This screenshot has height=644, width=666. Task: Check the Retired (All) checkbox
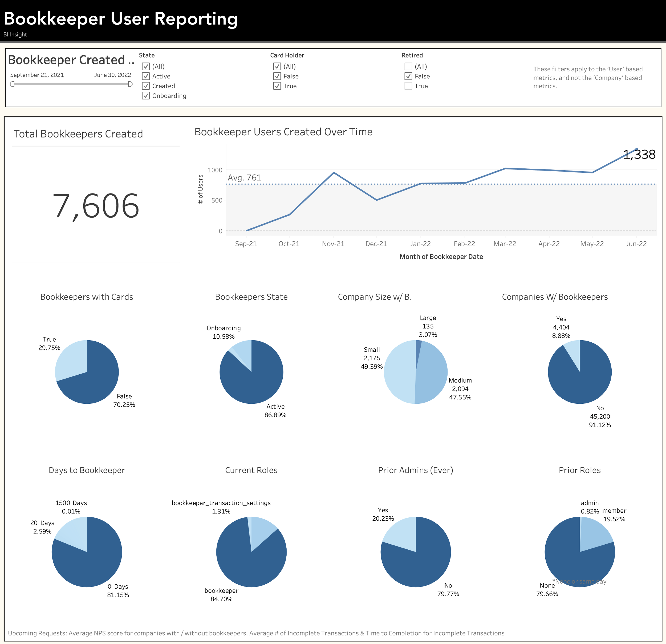[x=408, y=66]
